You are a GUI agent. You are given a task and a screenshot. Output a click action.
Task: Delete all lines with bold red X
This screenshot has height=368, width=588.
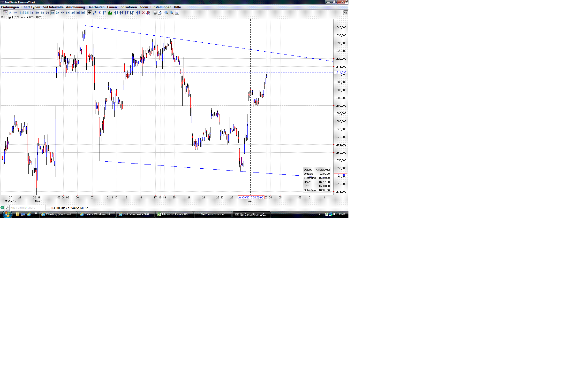[x=148, y=13]
